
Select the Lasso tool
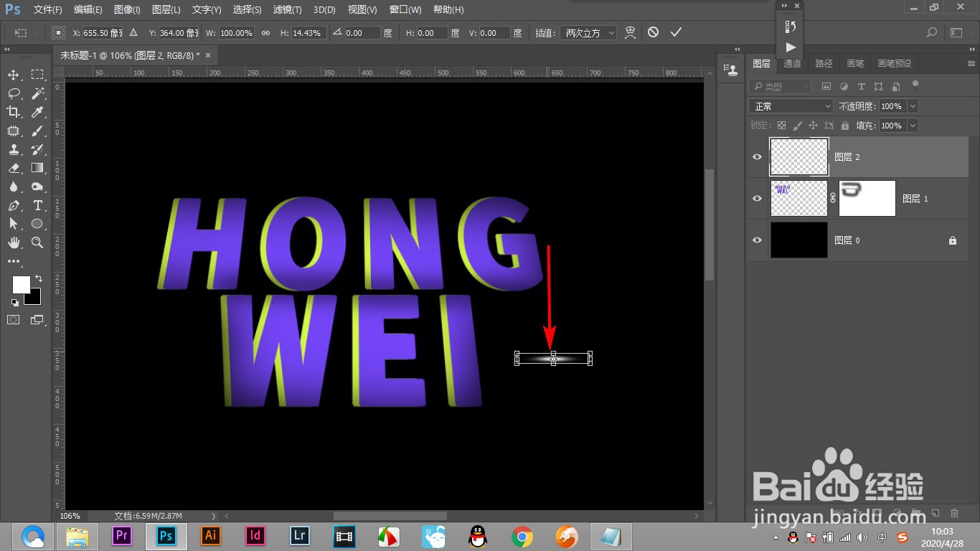pos(12,93)
